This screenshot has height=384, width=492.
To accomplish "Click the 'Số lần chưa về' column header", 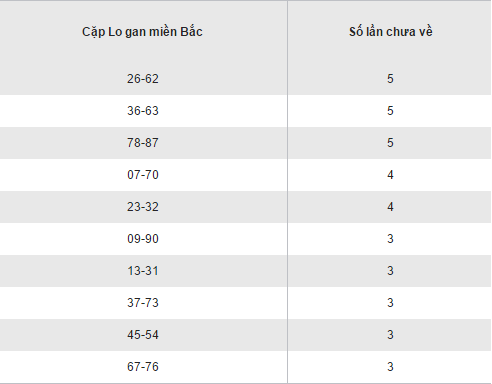I will click(391, 32).
